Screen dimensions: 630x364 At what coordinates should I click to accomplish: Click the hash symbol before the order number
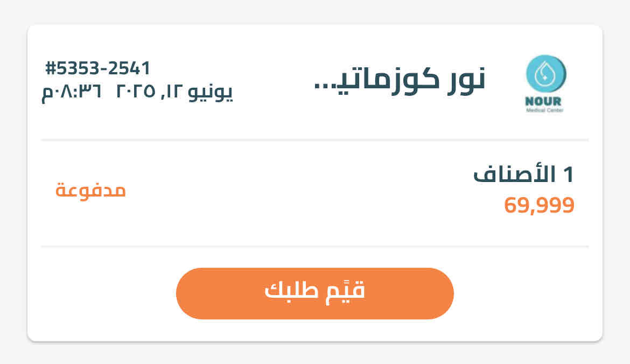click(x=51, y=68)
